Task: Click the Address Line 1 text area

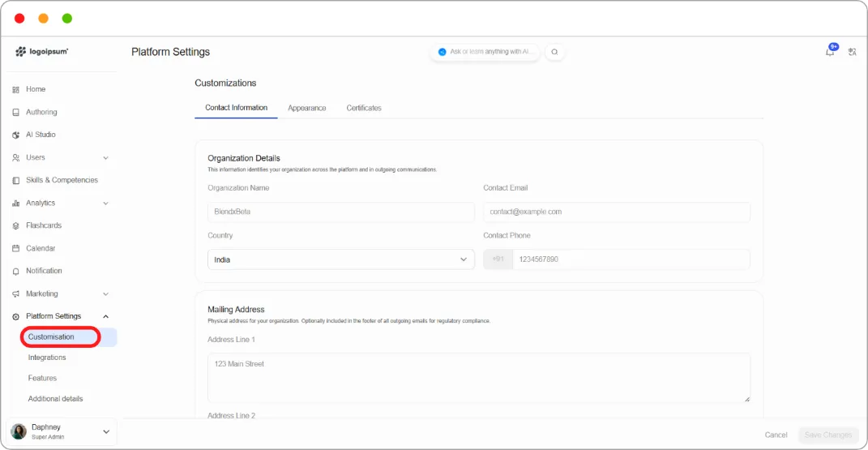Action: (x=479, y=378)
